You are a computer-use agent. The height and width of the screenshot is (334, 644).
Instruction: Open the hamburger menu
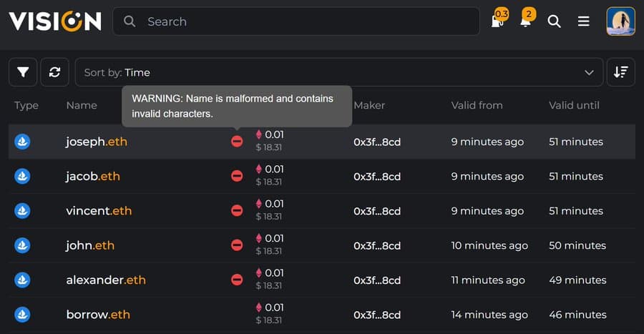[584, 21]
